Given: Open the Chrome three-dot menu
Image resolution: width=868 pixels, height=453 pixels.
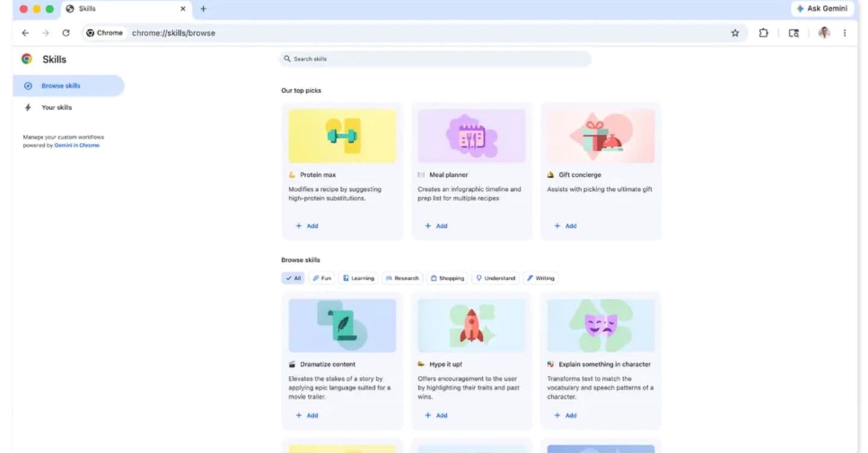Looking at the screenshot, I should (x=845, y=33).
